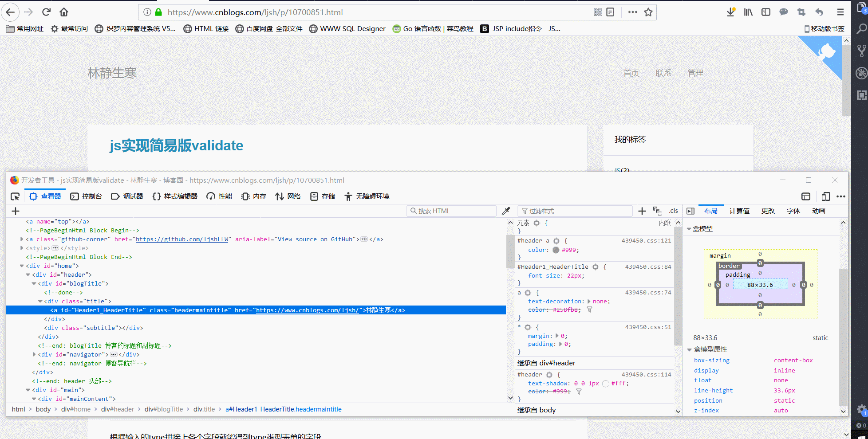Click the #999 gray color swatch

pos(556,250)
